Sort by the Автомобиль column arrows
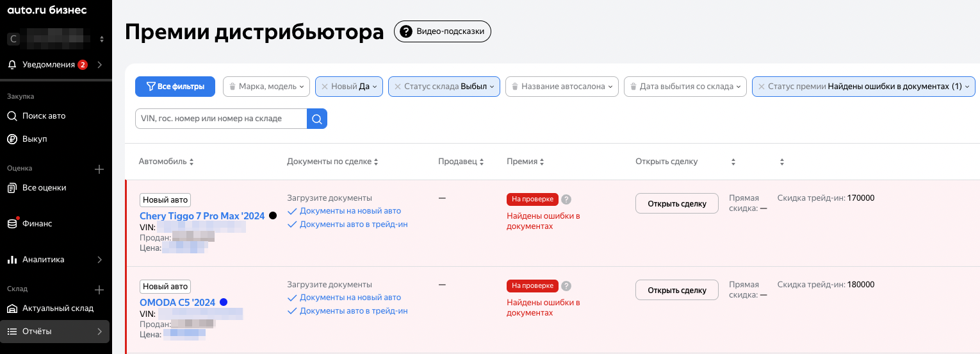The width and height of the screenshot is (980, 354). coord(191,162)
